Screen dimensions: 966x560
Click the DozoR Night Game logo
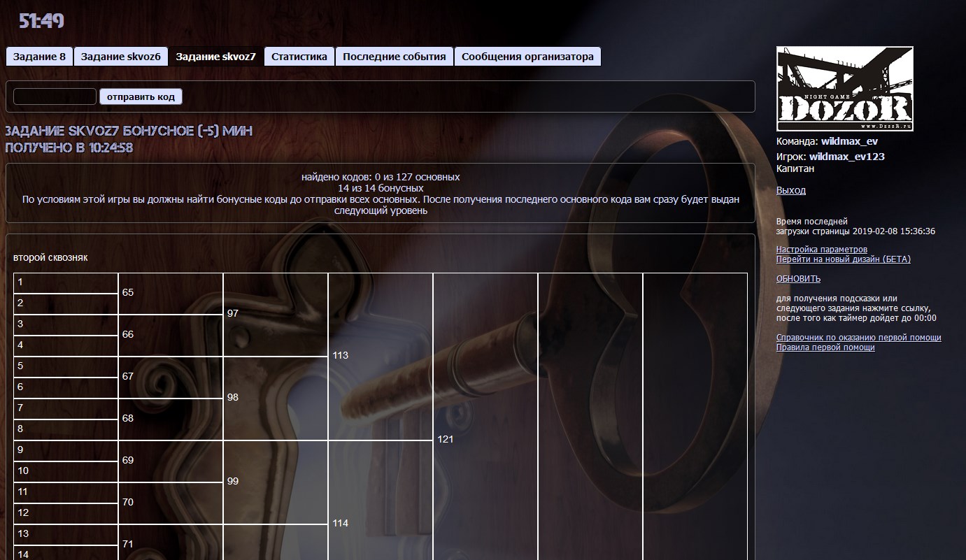[844, 89]
